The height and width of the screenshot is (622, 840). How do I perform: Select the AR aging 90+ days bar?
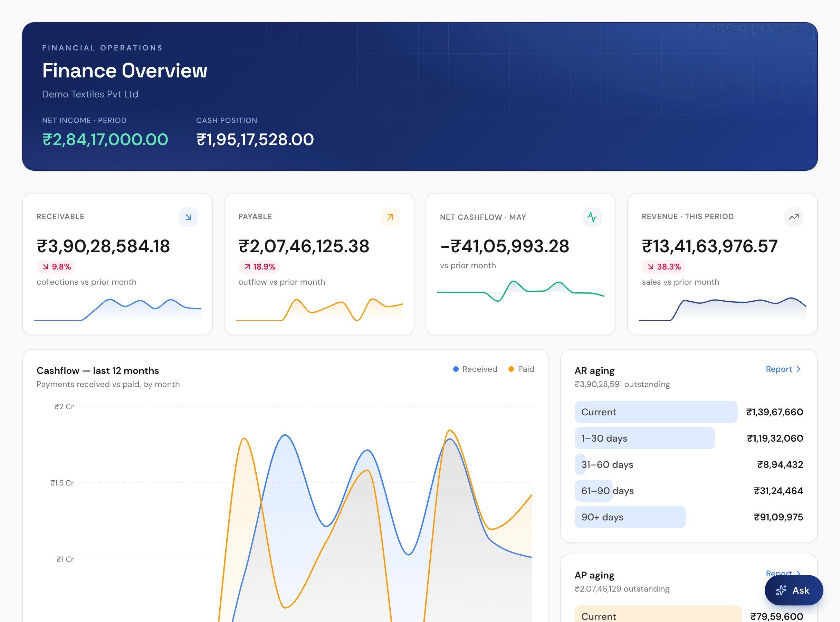tap(630, 517)
